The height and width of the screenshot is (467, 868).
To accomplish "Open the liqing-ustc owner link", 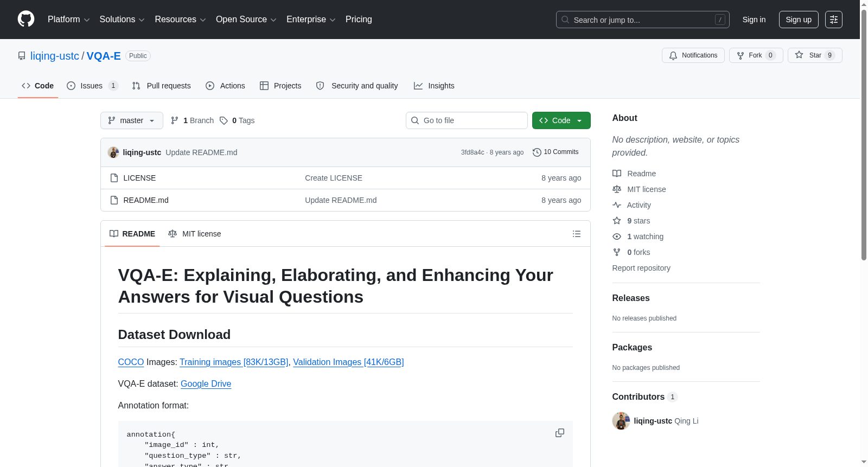I will click(x=55, y=56).
